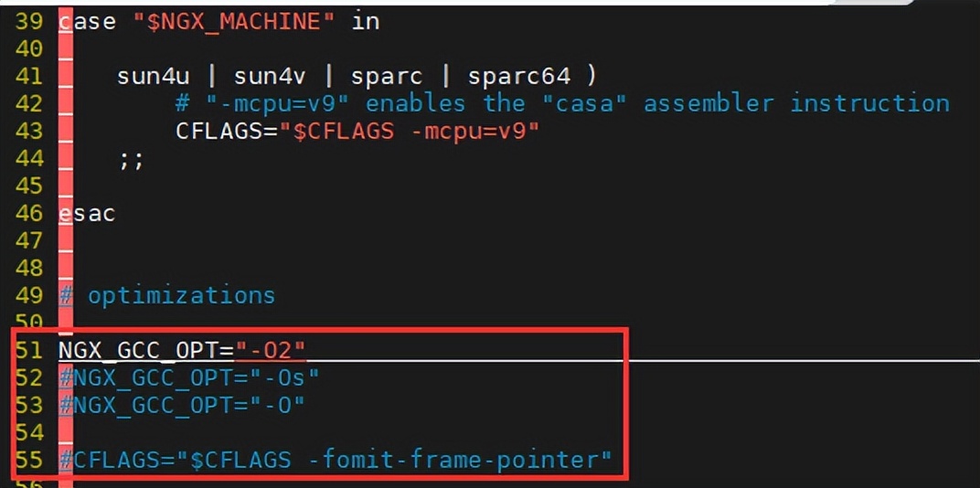The width and height of the screenshot is (980, 488).
Task: Click the esac keyword on line 46
Action: 87,214
